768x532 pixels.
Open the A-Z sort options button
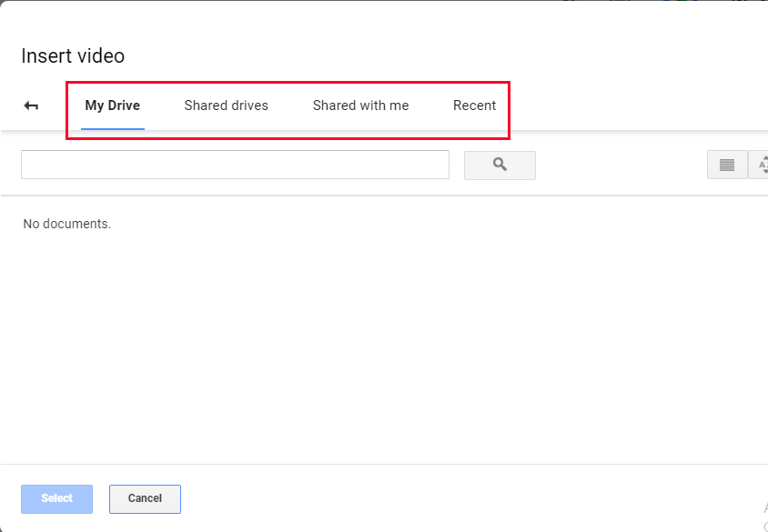pos(759,165)
